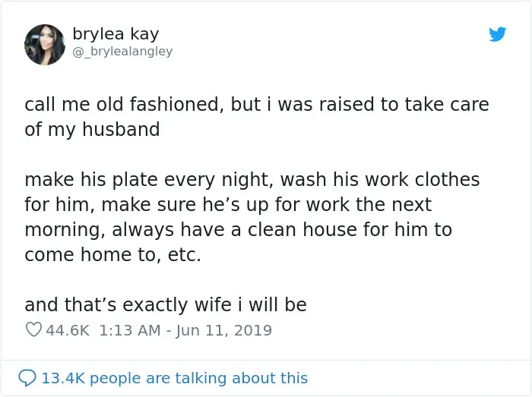
Task: Click the text 'come home to, etc.'
Action: pos(112,255)
